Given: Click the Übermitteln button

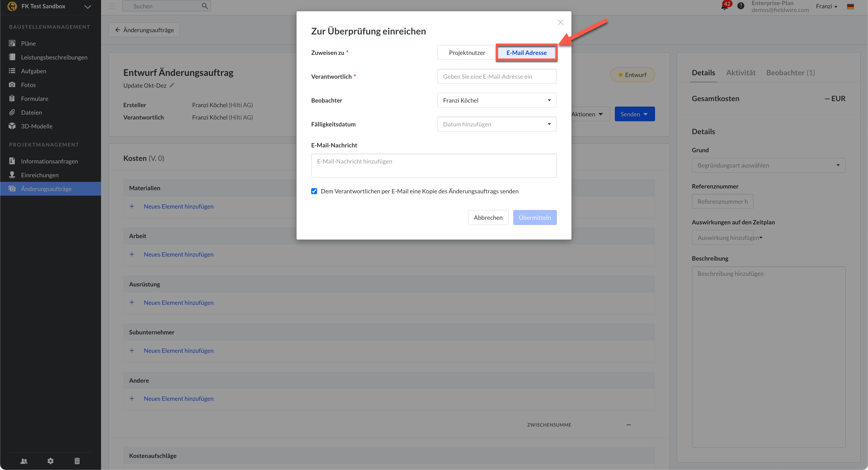Looking at the screenshot, I should point(534,217).
